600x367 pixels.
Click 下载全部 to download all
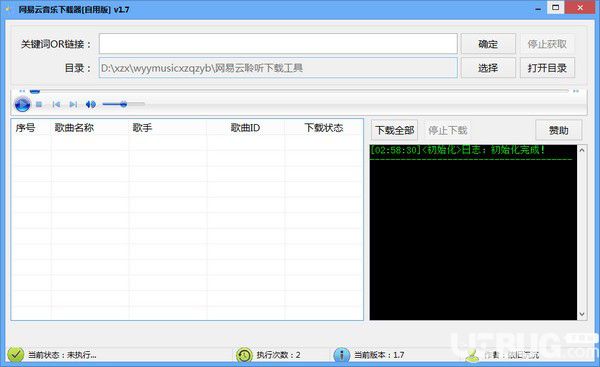395,130
